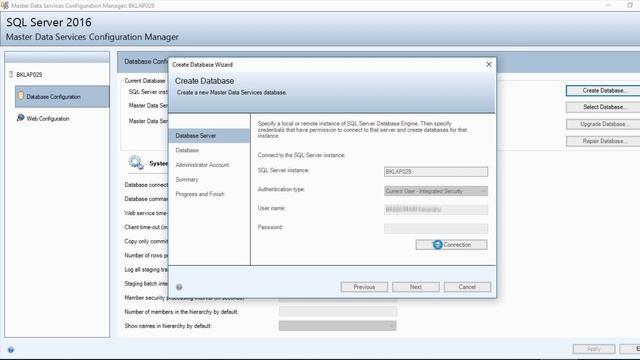Screen dimensions: 640x360
Task: Click SQL Server instance input field
Action: click(436, 172)
